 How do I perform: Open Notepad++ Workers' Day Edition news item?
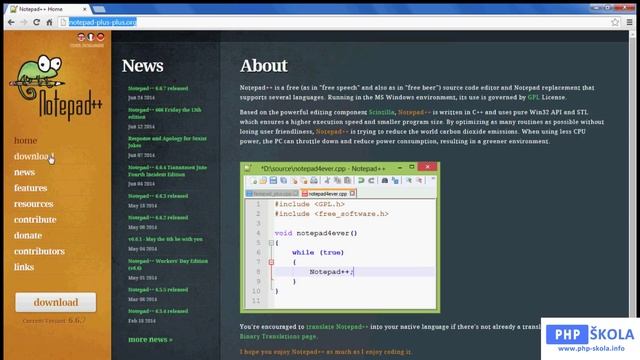click(168, 264)
